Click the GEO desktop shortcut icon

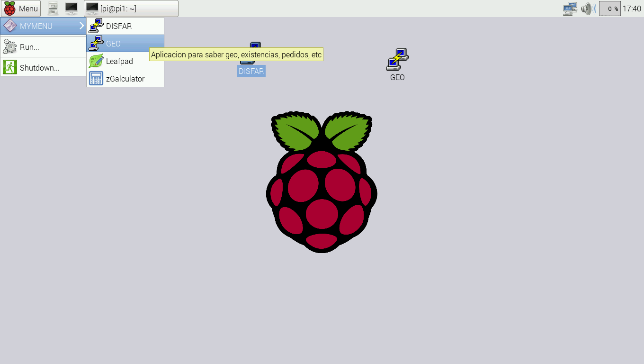pos(397,59)
